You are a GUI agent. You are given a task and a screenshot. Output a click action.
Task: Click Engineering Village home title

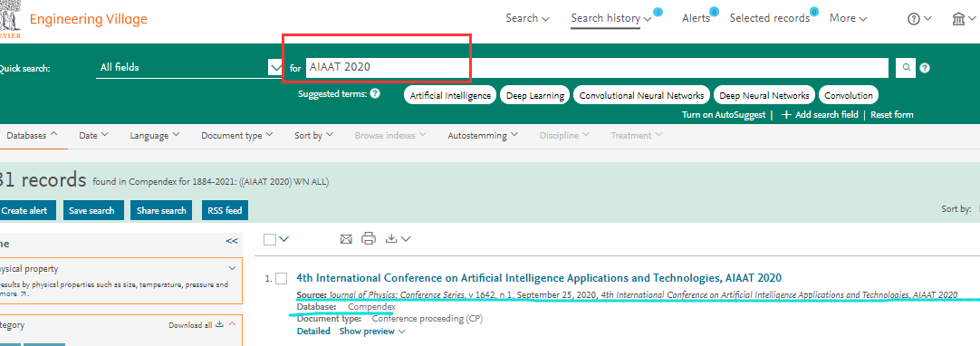coord(89,19)
